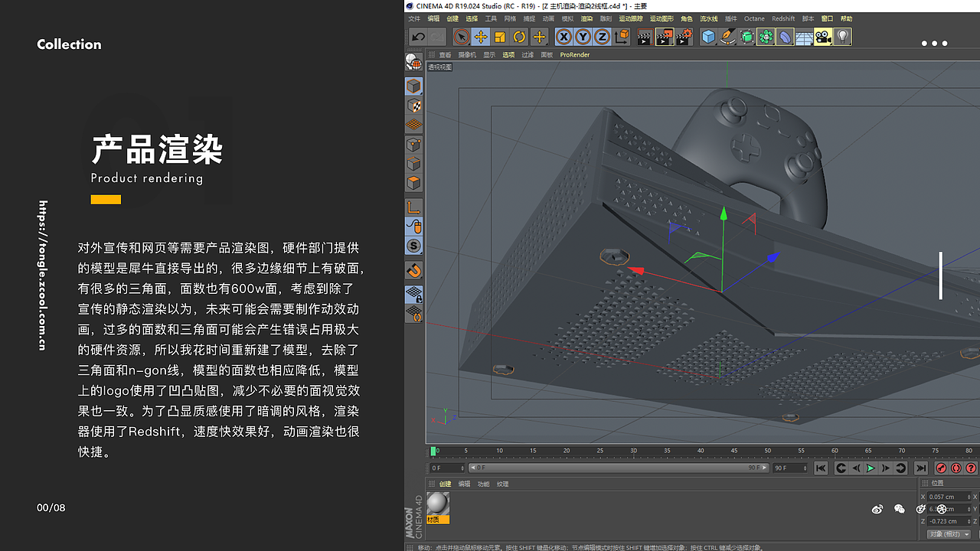Click Keyframe Selection question-mark red button
980x551 pixels.
click(971, 468)
